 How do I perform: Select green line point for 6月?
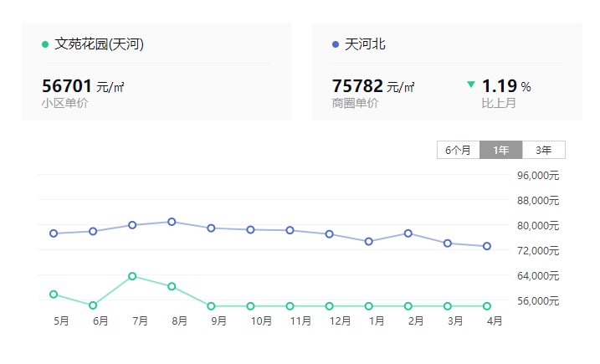tap(93, 305)
